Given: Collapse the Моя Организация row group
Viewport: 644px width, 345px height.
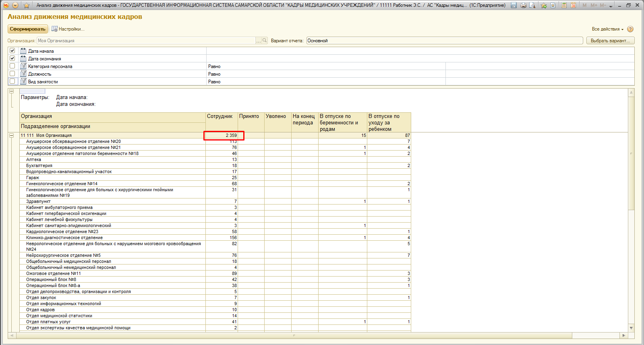Looking at the screenshot, I should click(12, 135).
